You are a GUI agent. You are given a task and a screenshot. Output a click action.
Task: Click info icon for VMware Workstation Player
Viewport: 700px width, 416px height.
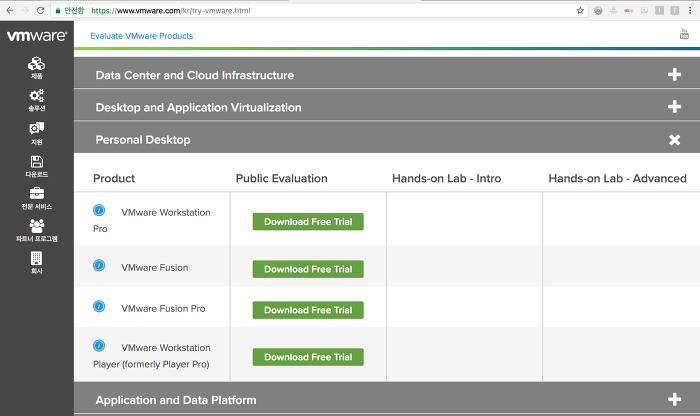pyautogui.click(x=99, y=345)
